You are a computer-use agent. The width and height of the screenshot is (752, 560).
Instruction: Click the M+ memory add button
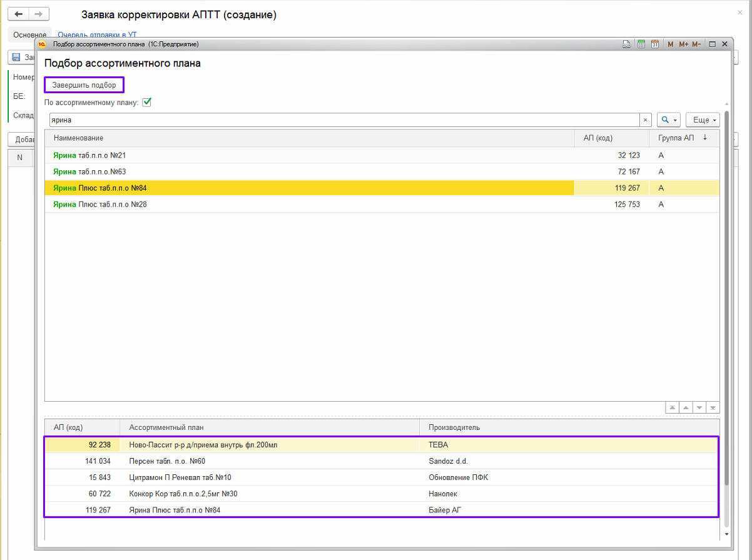683,44
